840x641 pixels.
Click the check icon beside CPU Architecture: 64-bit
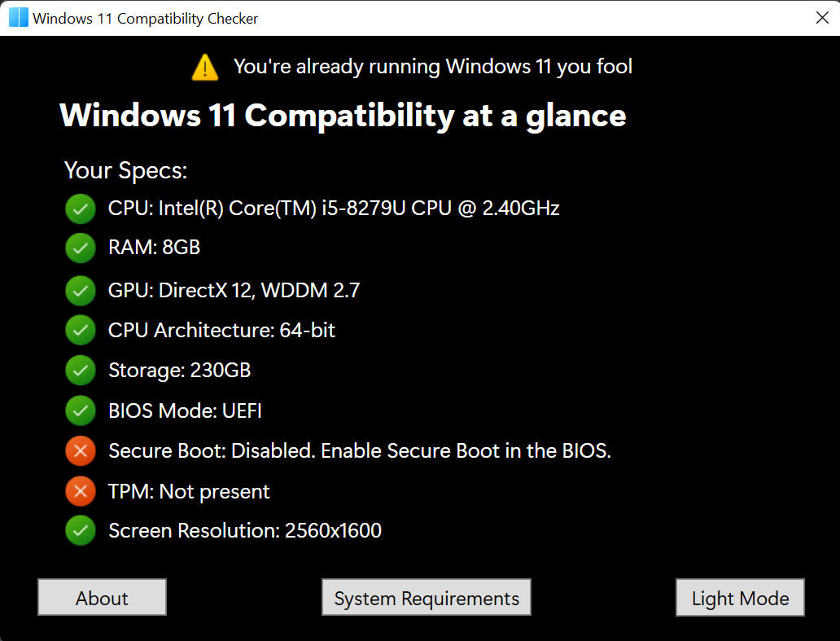click(x=81, y=330)
